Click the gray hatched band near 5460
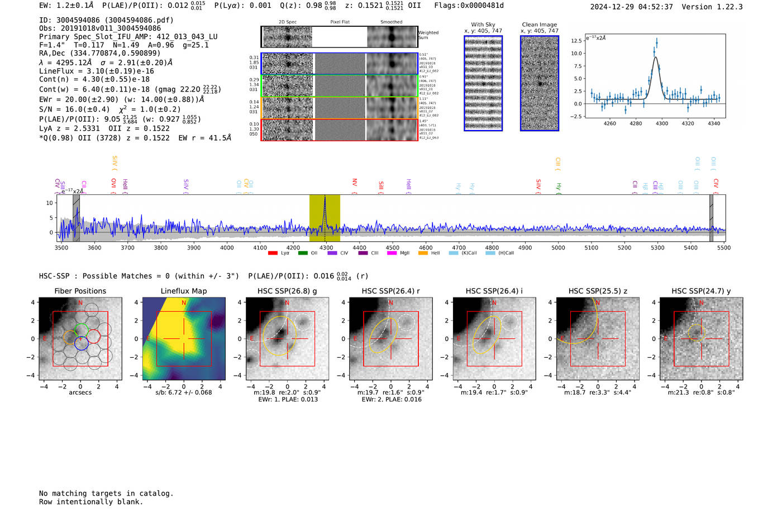 [711, 218]
